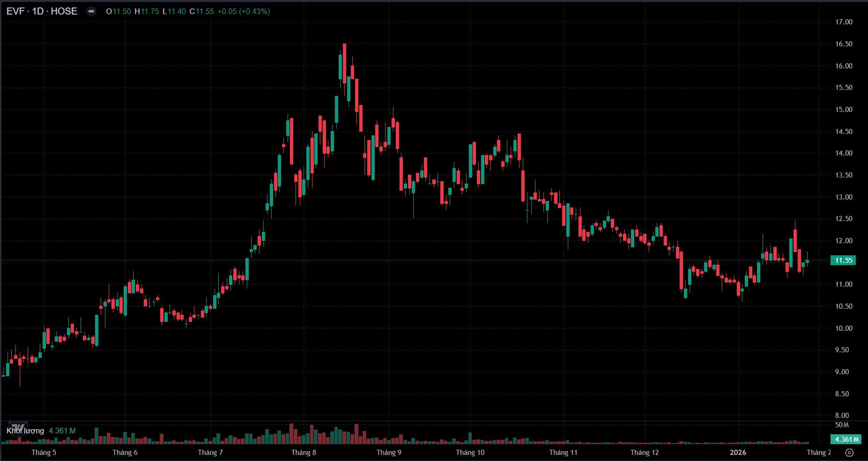Click the 50 M volume scale label

pos(842,425)
